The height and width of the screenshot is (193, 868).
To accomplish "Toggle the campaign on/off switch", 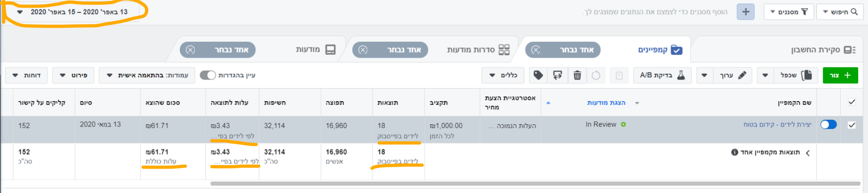I will 828,124.
